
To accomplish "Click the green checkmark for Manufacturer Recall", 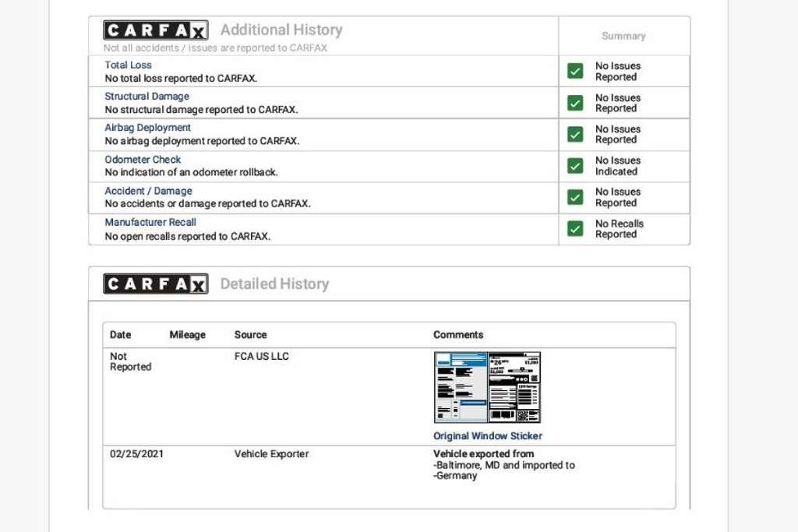I will tap(575, 229).
